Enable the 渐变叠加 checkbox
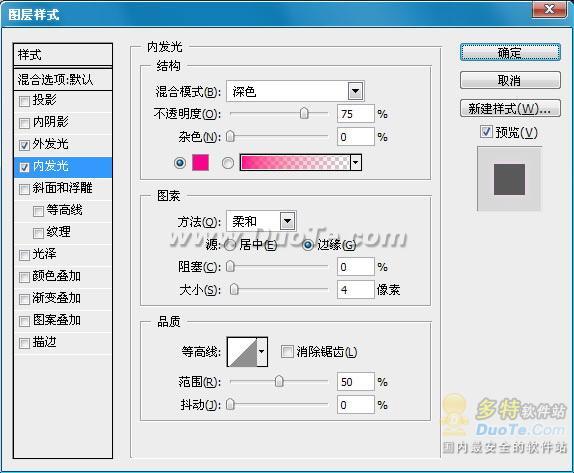This screenshot has width=574, height=473. point(24,299)
